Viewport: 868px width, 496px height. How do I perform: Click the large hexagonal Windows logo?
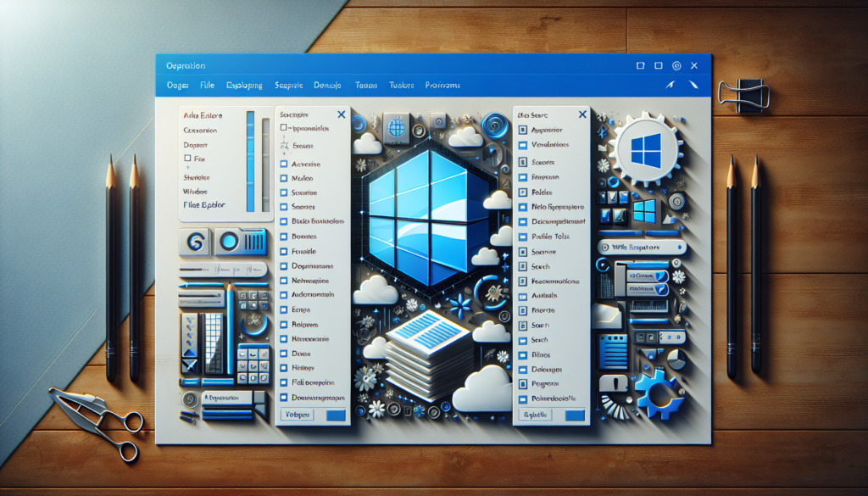click(x=427, y=218)
